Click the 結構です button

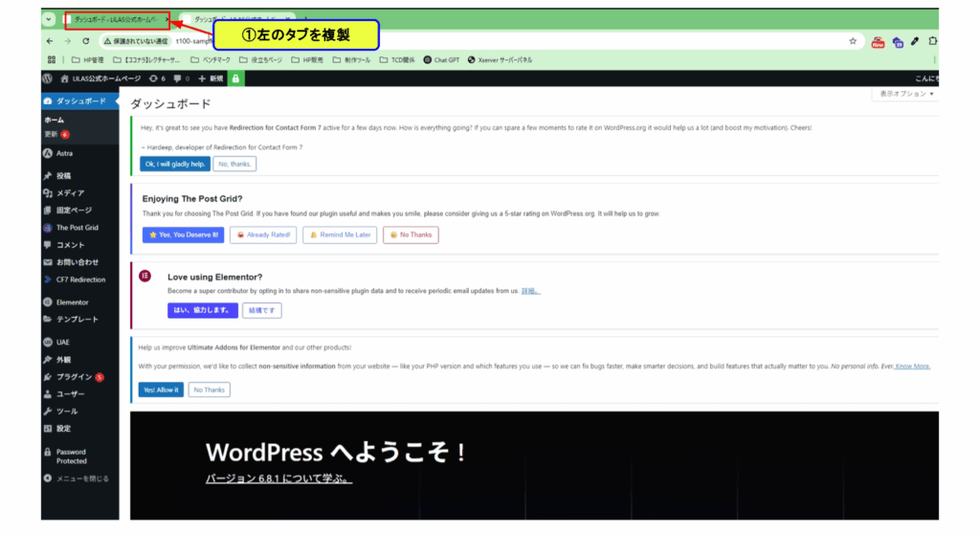tap(262, 310)
